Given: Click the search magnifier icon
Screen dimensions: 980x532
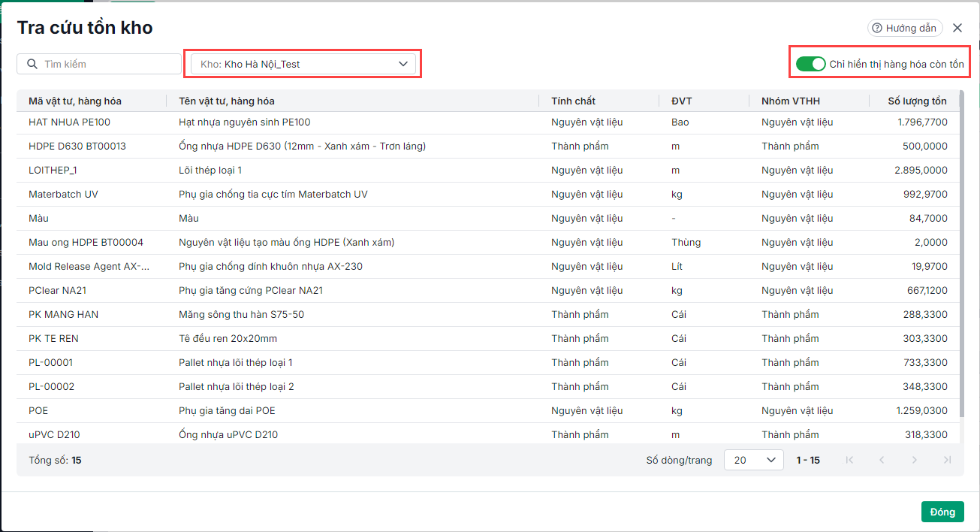Looking at the screenshot, I should coord(32,64).
